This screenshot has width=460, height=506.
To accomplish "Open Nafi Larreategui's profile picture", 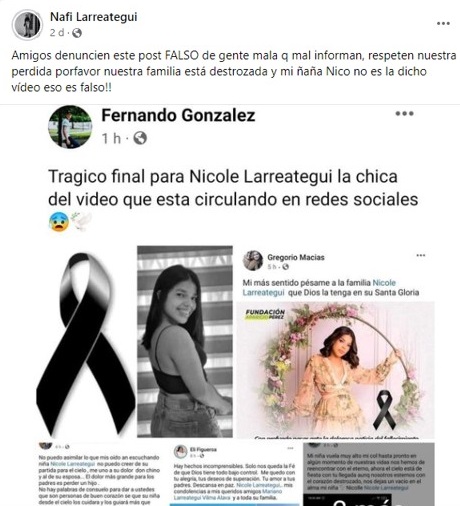I will tap(27, 25).
